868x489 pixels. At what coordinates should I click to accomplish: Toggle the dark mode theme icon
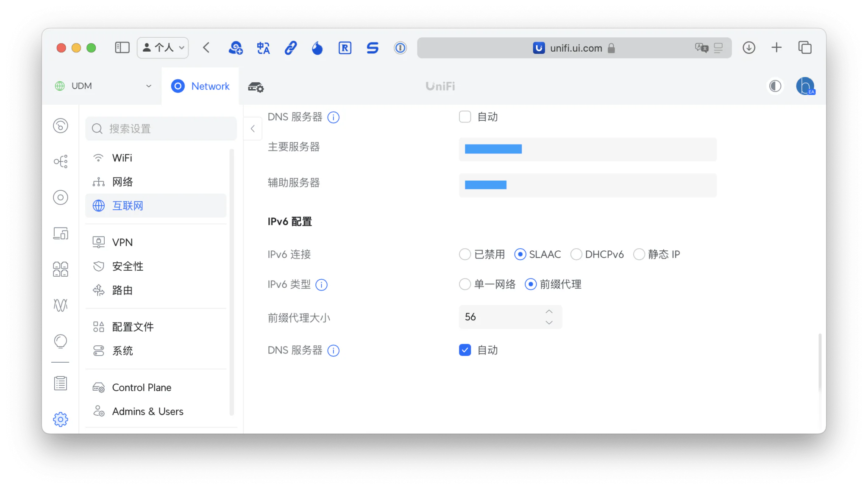[775, 86]
